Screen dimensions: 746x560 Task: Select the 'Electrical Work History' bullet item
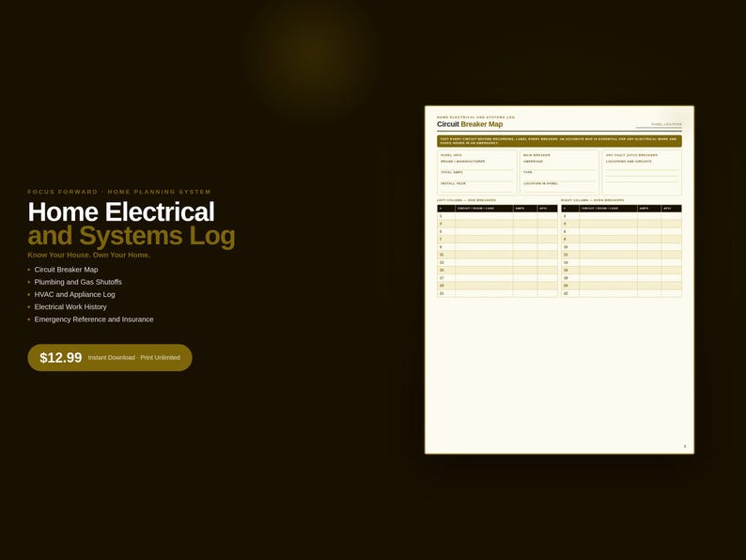pos(70,307)
